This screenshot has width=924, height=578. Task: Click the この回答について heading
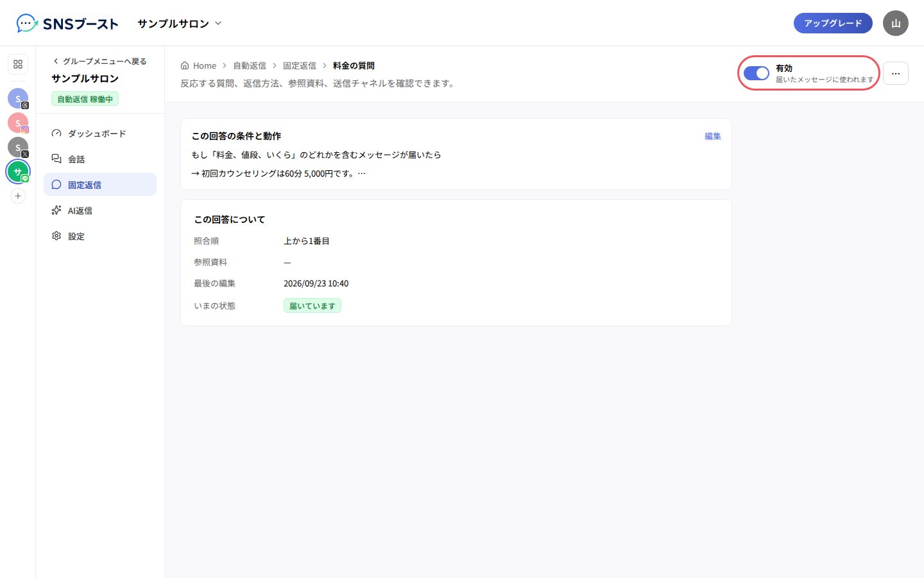pos(230,220)
